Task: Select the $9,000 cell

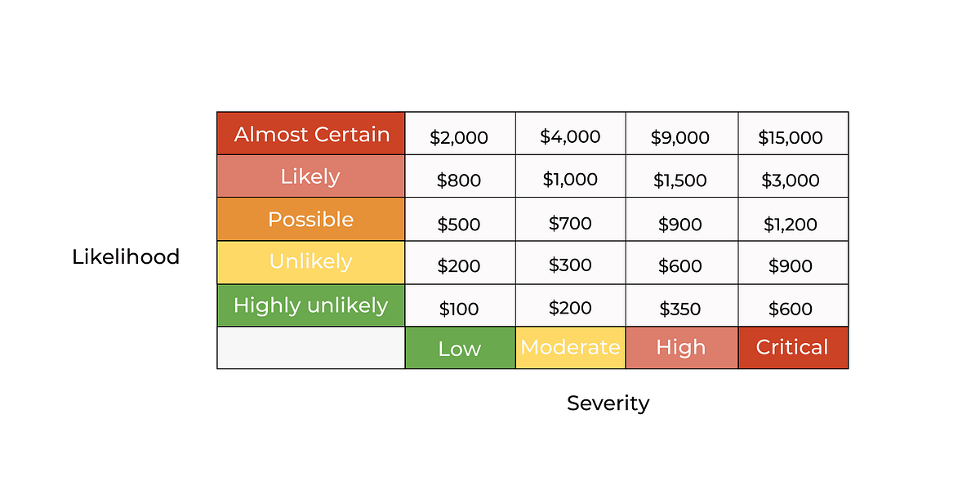Action: (682, 133)
